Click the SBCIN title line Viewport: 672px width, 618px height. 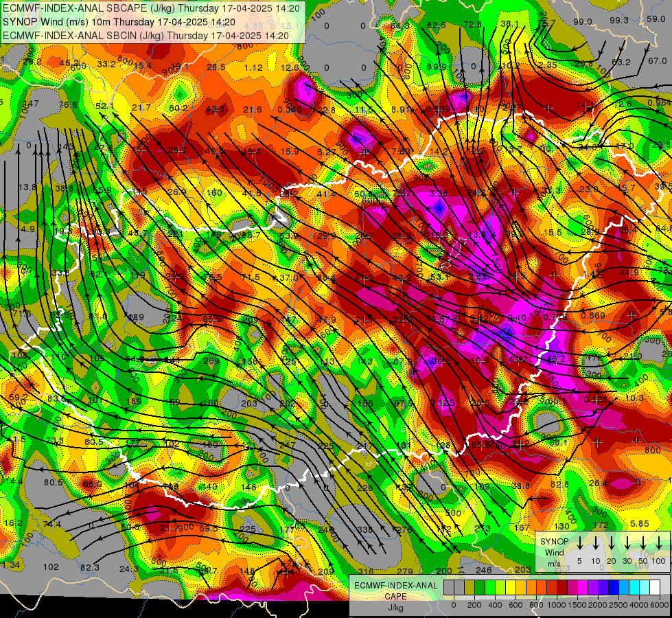click(146, 36)
